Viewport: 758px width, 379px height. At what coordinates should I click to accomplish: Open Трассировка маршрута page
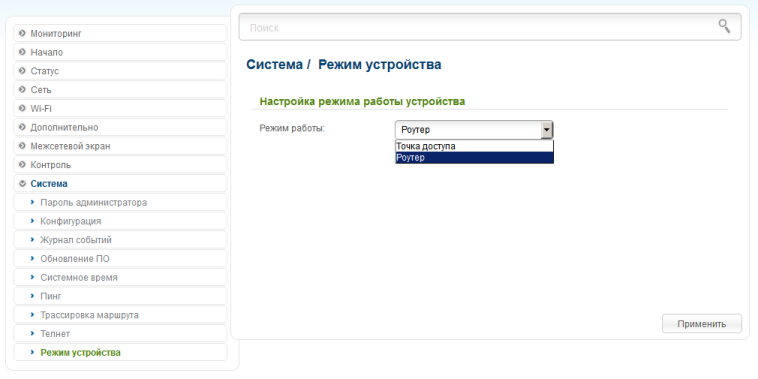click(120, 315)
